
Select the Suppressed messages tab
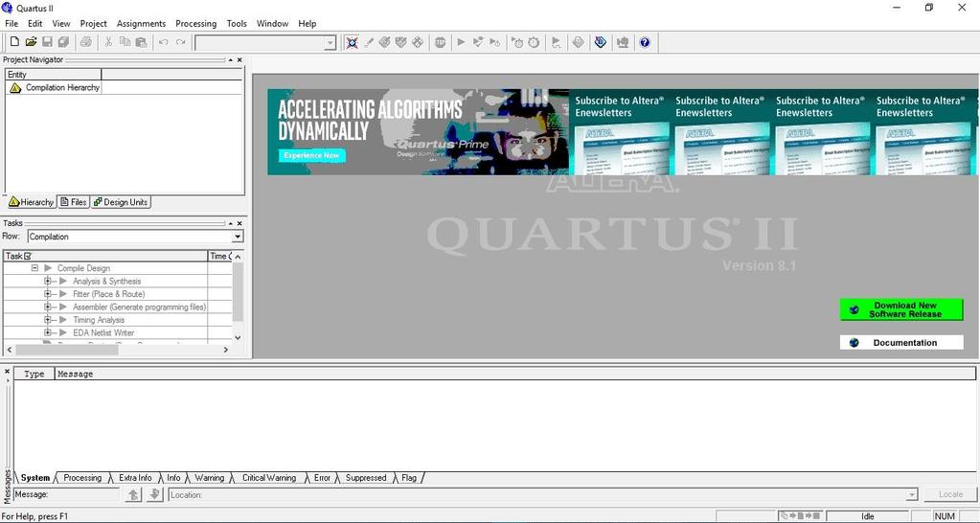point(366,477)
